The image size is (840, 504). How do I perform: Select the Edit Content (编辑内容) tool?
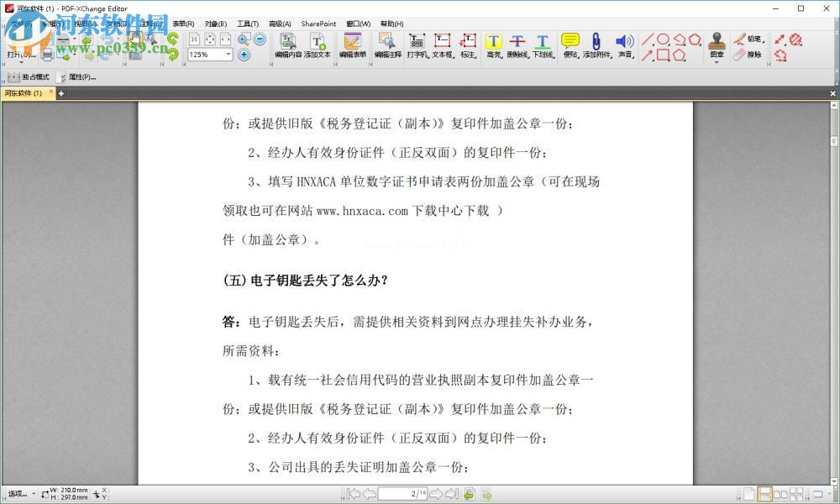click(288, 45)
